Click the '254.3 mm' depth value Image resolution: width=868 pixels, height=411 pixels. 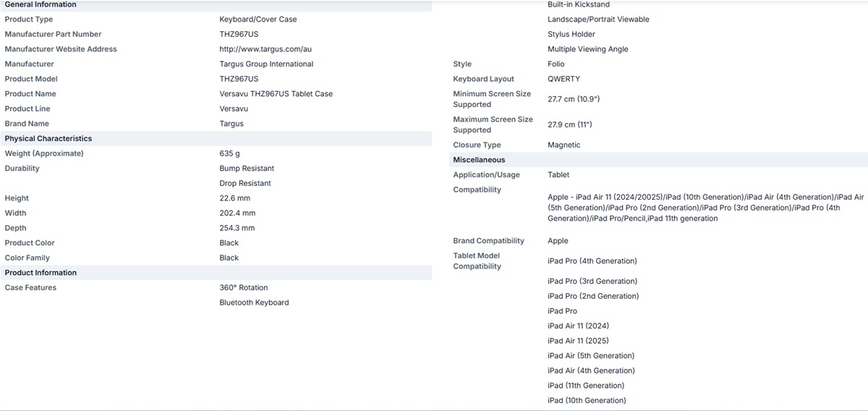[x=237, y=228]
